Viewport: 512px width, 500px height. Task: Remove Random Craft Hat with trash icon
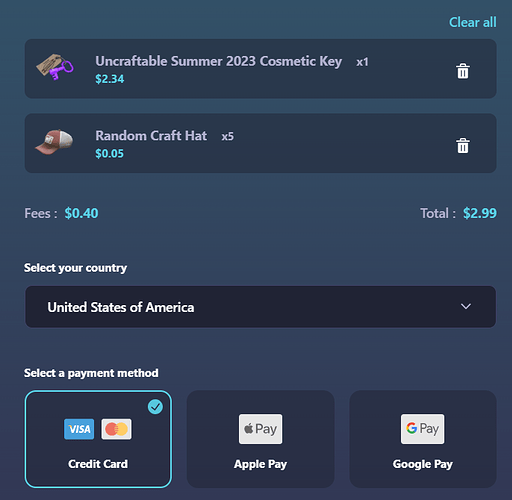[463, 146]
